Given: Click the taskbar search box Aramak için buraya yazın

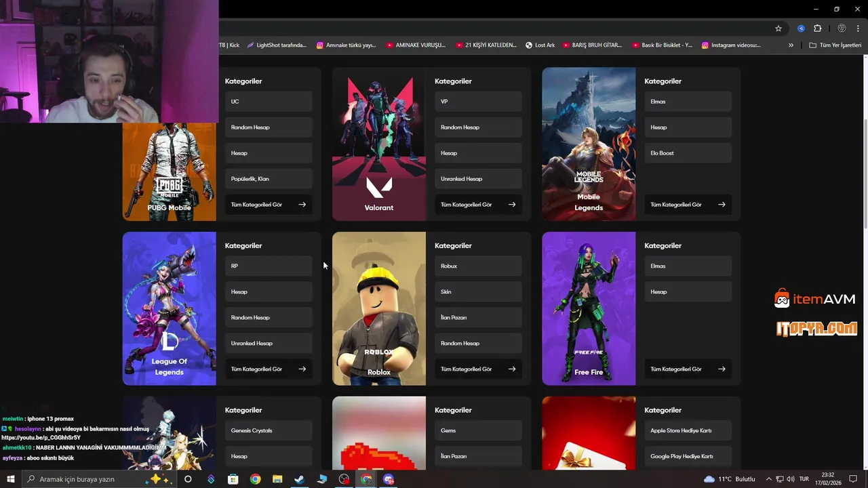Looking at the screenshot, I should point(100,479).
